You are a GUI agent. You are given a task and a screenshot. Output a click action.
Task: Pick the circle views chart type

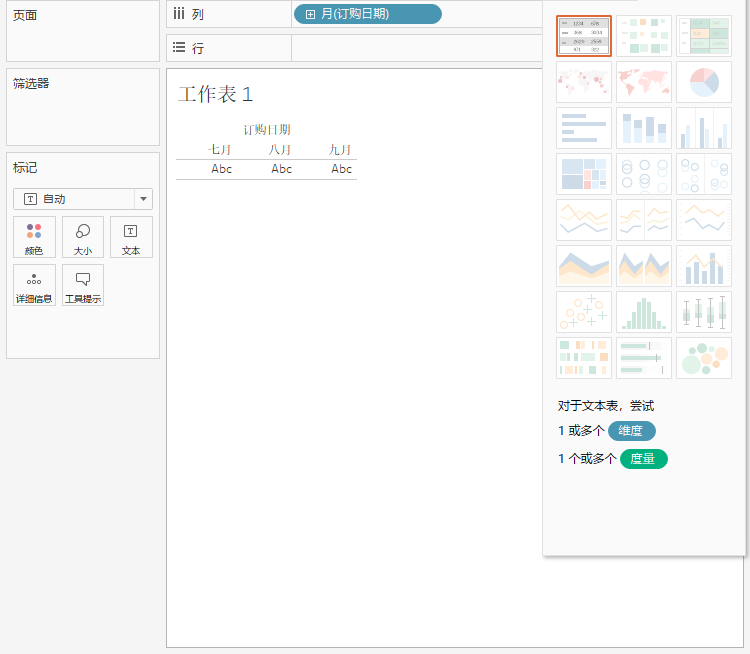644,174
